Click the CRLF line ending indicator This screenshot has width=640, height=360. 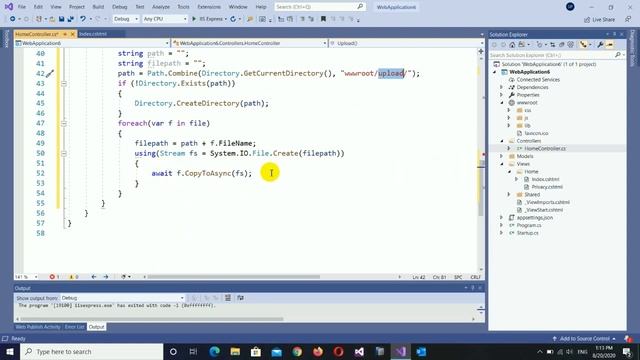coord(476,277)
